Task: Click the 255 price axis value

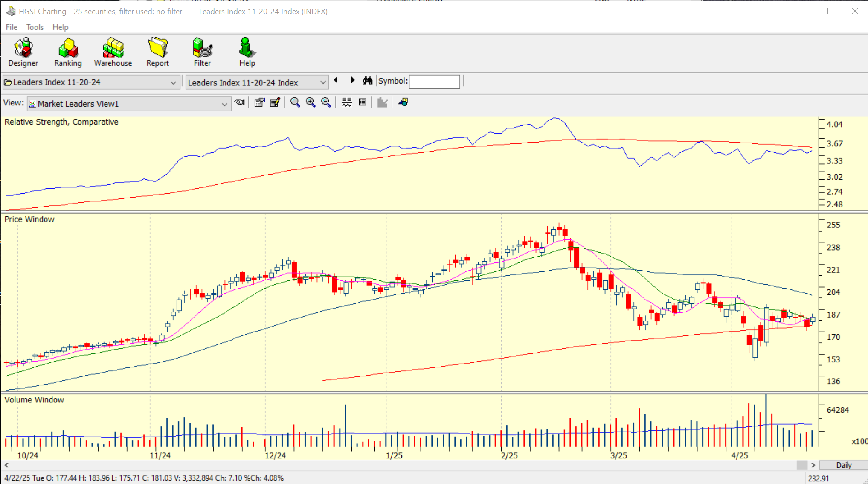Action: pyautogui.click(x=833, y=225)
